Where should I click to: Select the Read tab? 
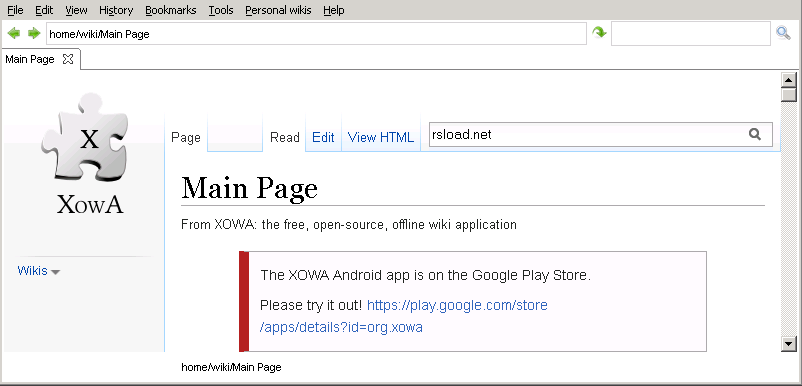coord(284,138)
